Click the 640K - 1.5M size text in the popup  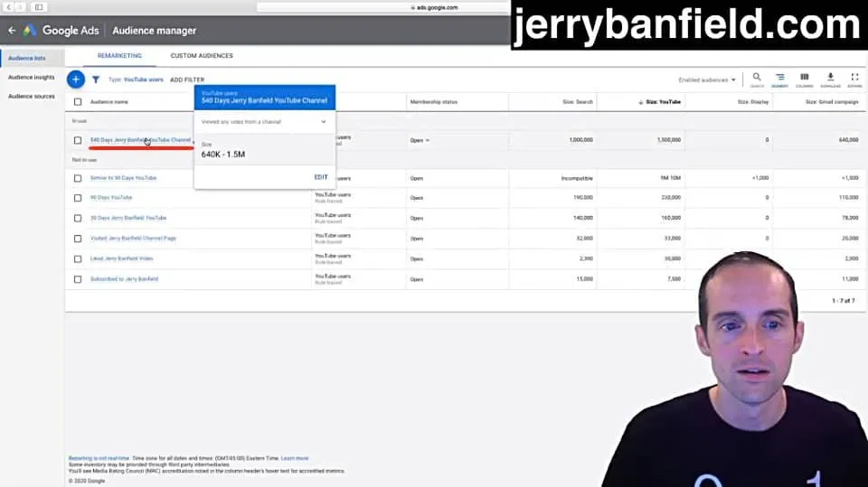[223, 155]
